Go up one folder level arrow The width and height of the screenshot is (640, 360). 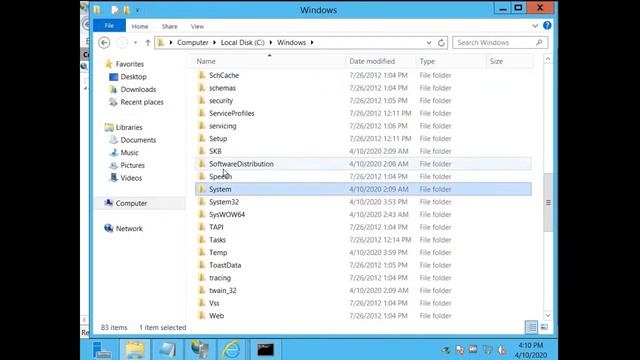148,42
